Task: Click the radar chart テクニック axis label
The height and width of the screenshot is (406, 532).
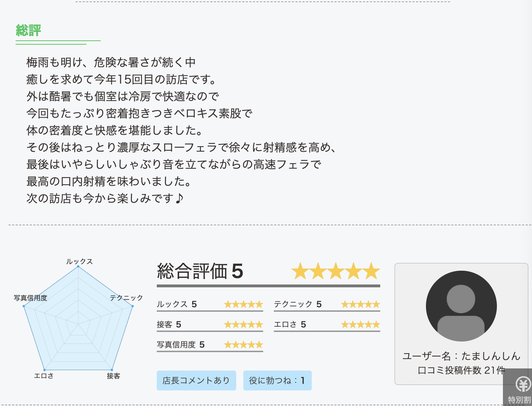Action: pos(126,298)
